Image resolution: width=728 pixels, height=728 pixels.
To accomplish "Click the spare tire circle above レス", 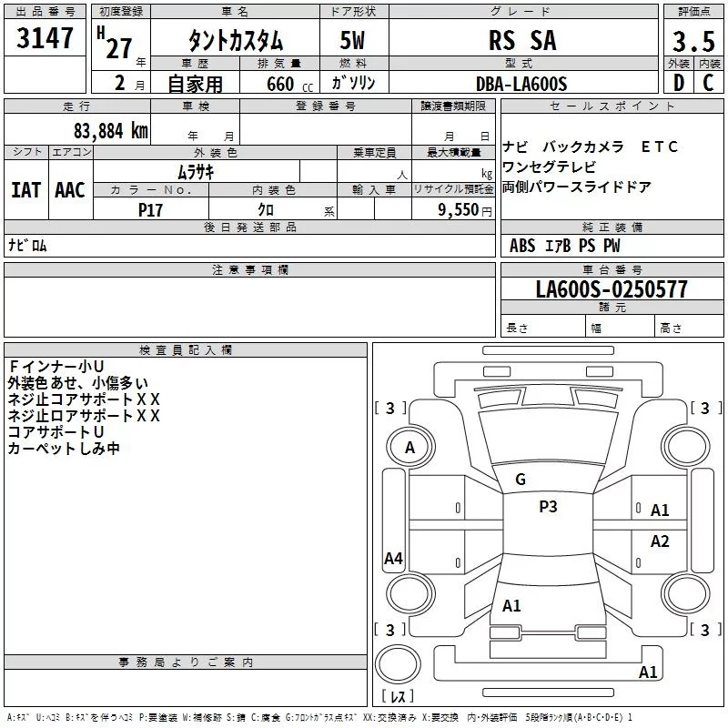I will 398,665.
